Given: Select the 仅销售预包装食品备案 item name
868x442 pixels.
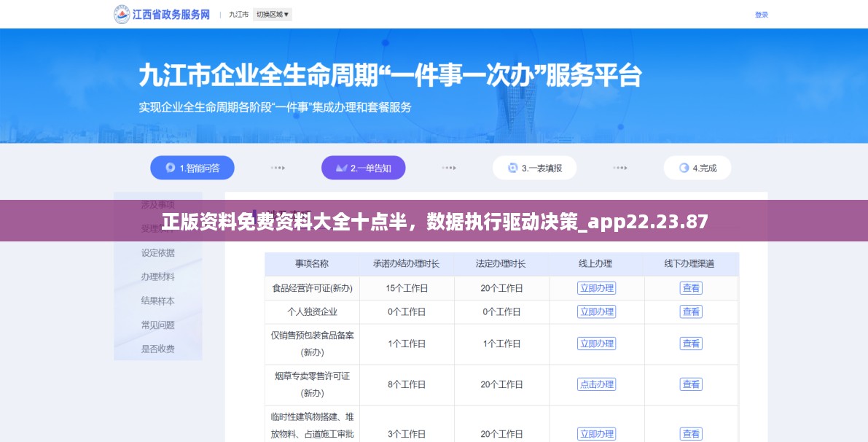Looking at the screenshot, I should (312, 344).
